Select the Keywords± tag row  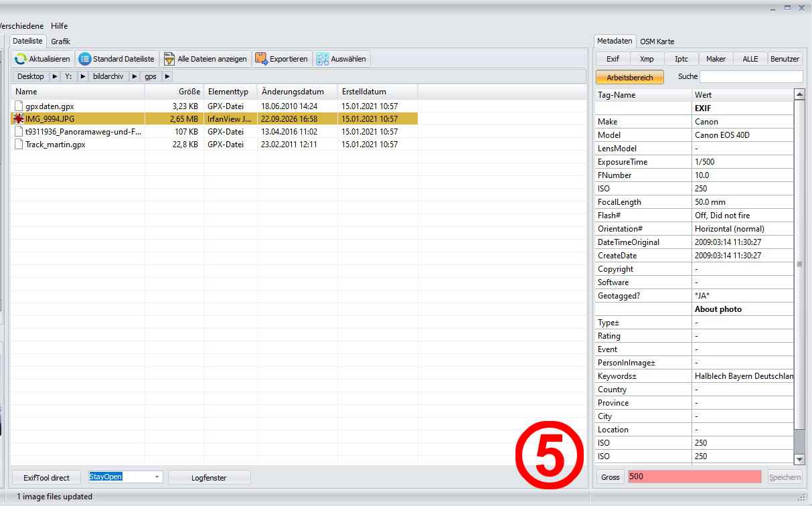click(x=694, y=376)
